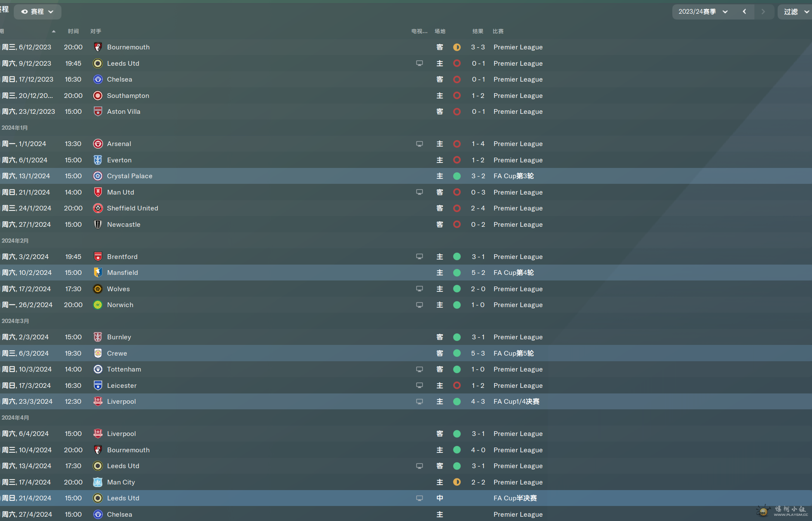812x521 pixels.
Task: Click the Arsenal club crest icon
Action: [x=98, y=144]
